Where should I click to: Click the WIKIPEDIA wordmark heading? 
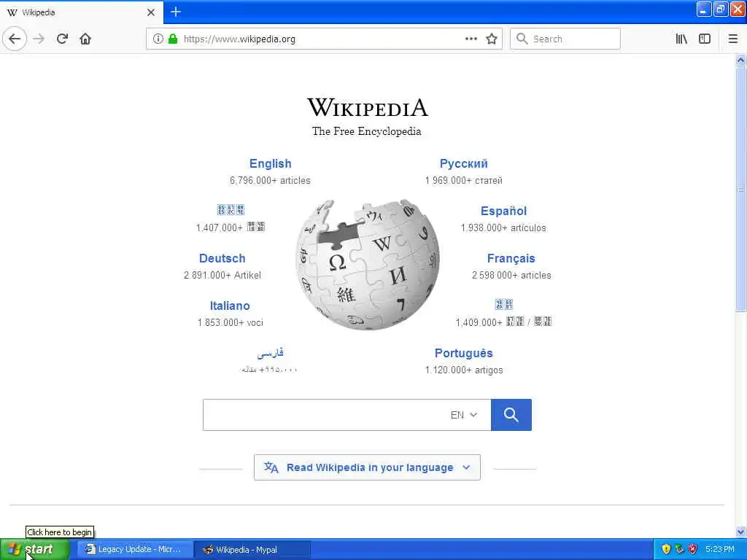coord(368,106)
